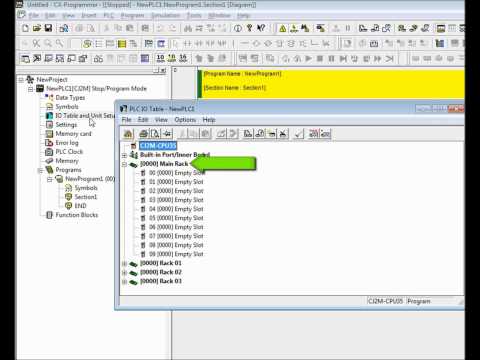Open Help menu in PLC IO Table window
Image resolution: width=480 pixels, height=360 pixels.
point(209,120)
